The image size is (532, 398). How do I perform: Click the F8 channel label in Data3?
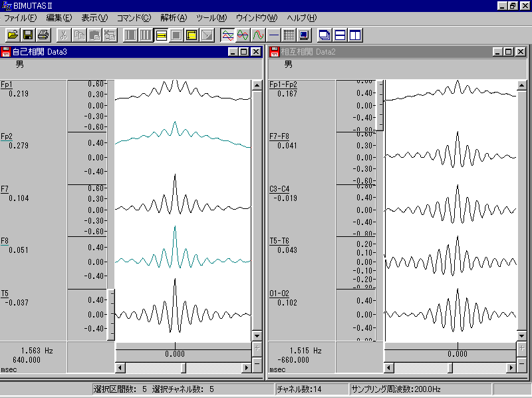[x=5, y=241]
